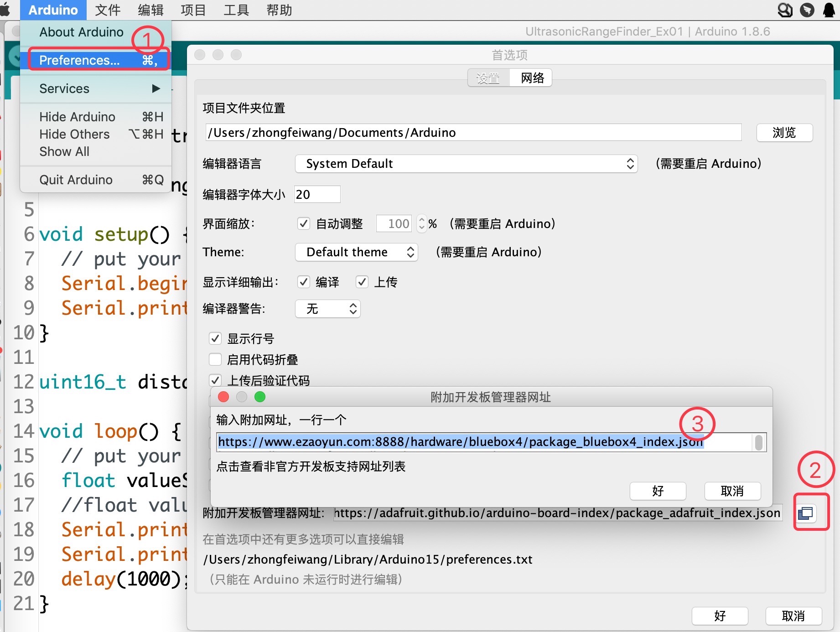Screen dimensions: 840x632
Task: Open the preferences.txt file path link
Action: (368, 559)
